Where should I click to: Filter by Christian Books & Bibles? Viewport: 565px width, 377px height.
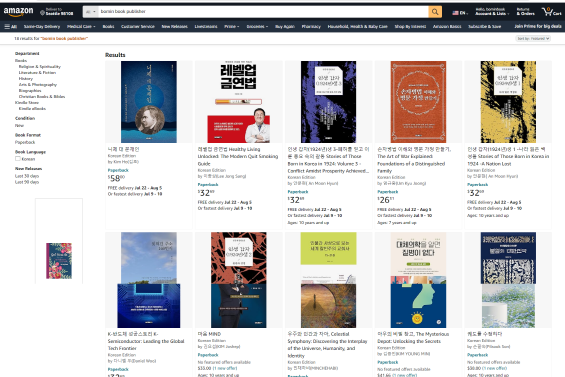click(42, 97)
